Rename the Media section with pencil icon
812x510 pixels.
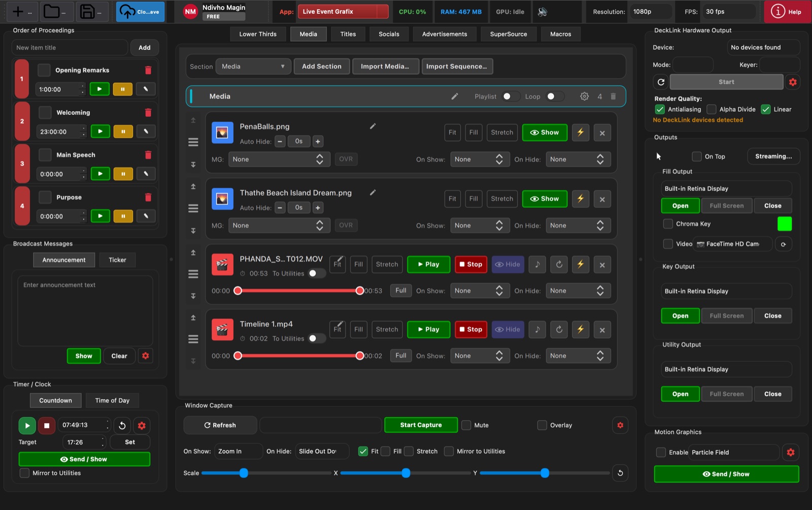pyautogui.click(x=455, y=96)
